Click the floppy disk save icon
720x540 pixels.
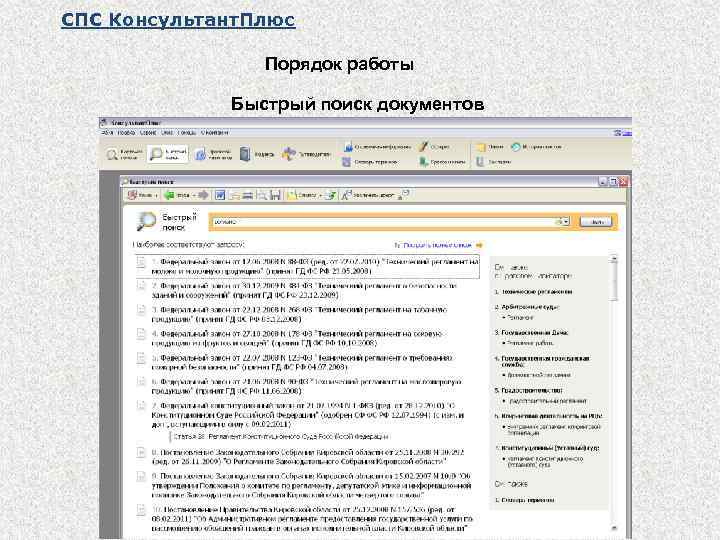tap(275, 195)
